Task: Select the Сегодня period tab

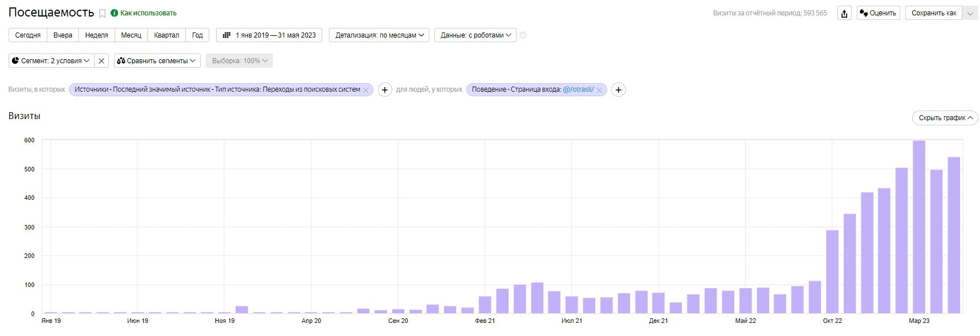Action: 28,35
